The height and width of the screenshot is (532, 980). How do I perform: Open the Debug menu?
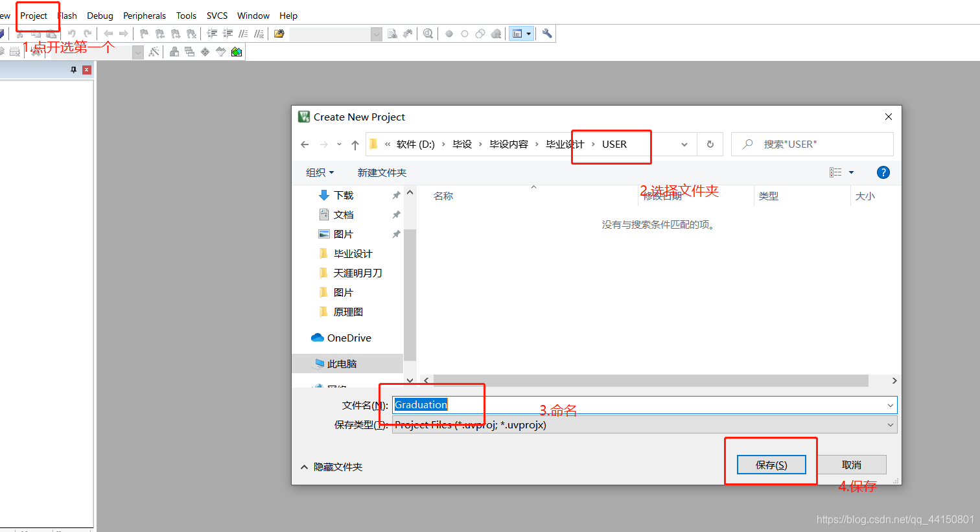[x=100, y=16]
